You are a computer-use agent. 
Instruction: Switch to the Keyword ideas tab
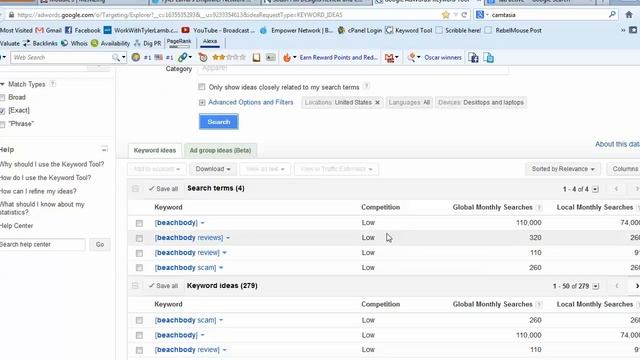pyautogui.click(x=155, y=150)
